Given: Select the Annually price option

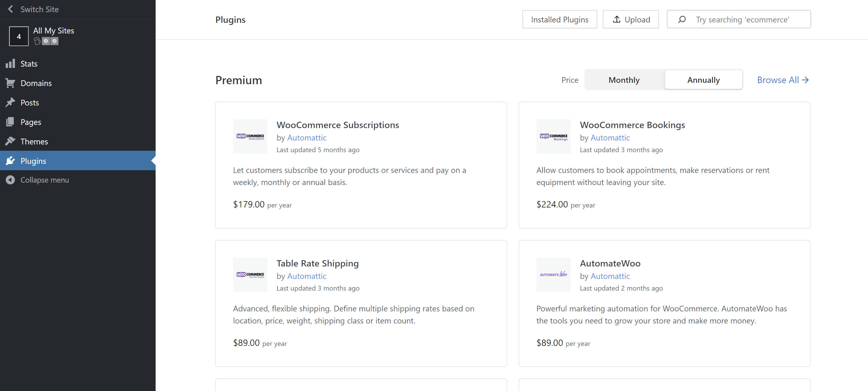Looking at the screenshot, I should click(x=703, y=80).
